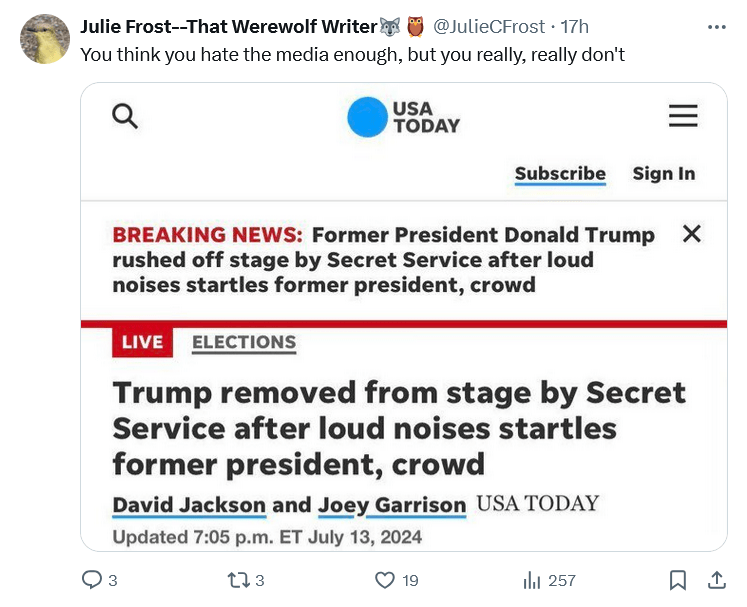The width and height of the screenshot is (747, 607).
Task: Click the reply speech bubble icon
Action: [x=91, y=580]
